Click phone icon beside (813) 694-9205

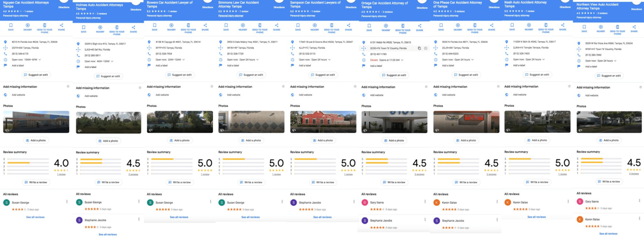435,54
